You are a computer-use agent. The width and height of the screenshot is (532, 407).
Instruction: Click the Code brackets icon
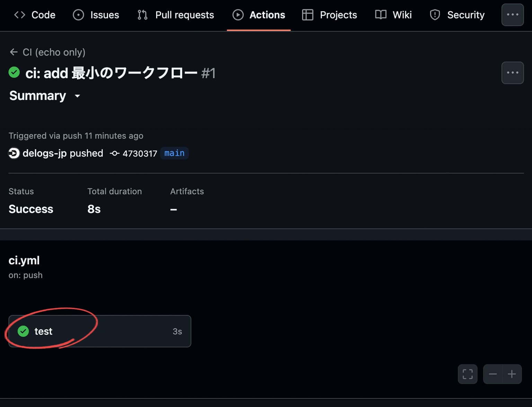pyautogui.click(x=20, y=15)
